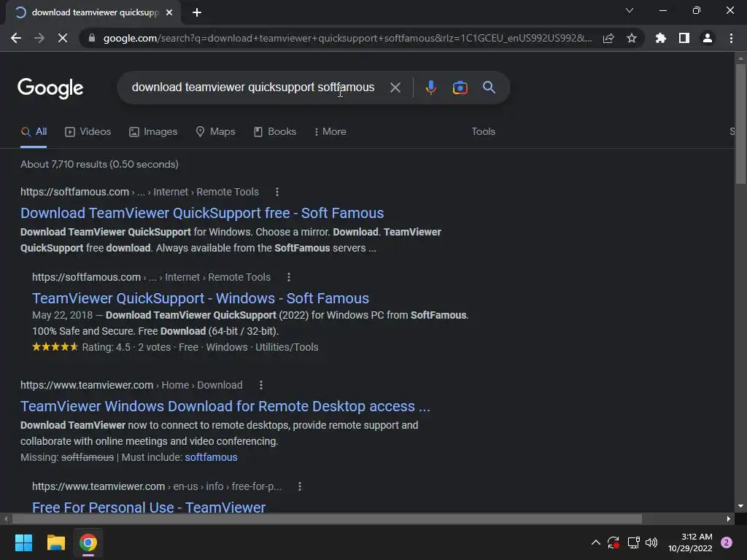Viewport: 747px width, 560px height.
Task: Click softfamous.com breadcrumb of first result
Action: click(139, 192)
